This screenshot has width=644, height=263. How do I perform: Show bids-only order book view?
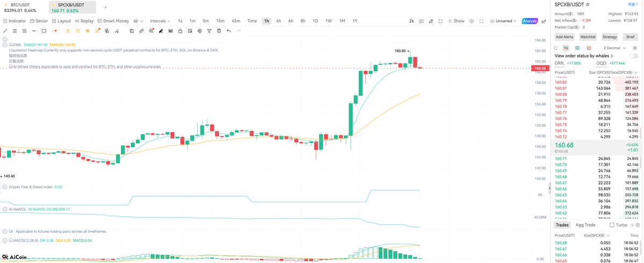577,48
